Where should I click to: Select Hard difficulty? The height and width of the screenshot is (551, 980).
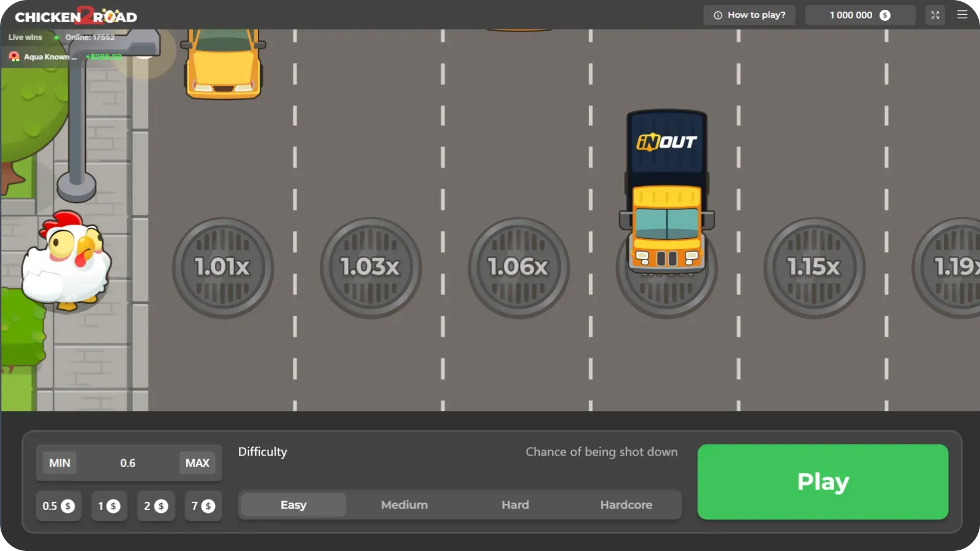(x=515, y=505)
